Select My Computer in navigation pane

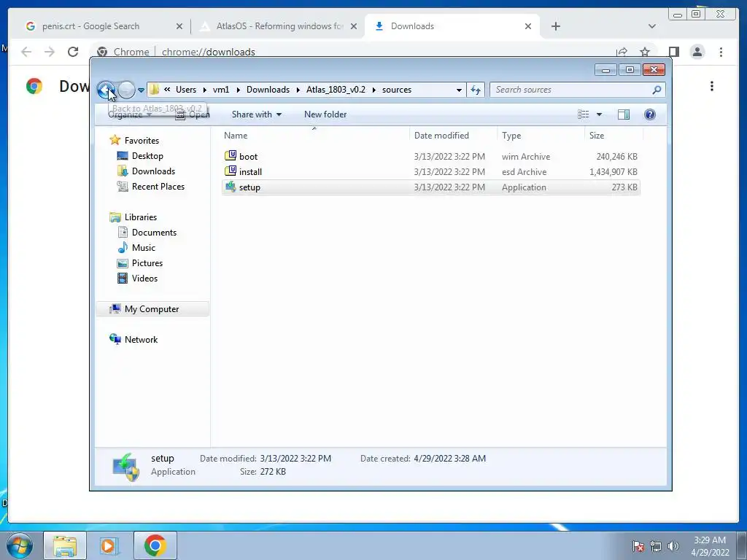click(x=152, y=308)
